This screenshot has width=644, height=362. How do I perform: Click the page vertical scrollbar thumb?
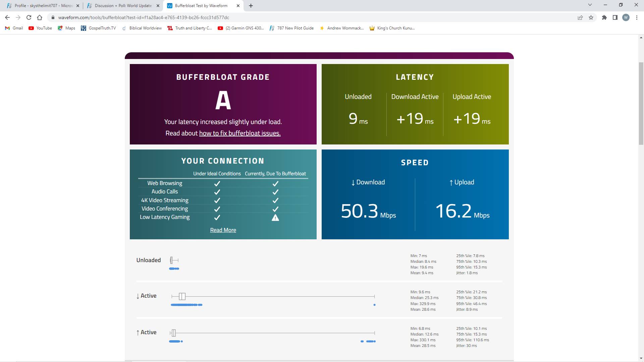(x=641, y=103)
